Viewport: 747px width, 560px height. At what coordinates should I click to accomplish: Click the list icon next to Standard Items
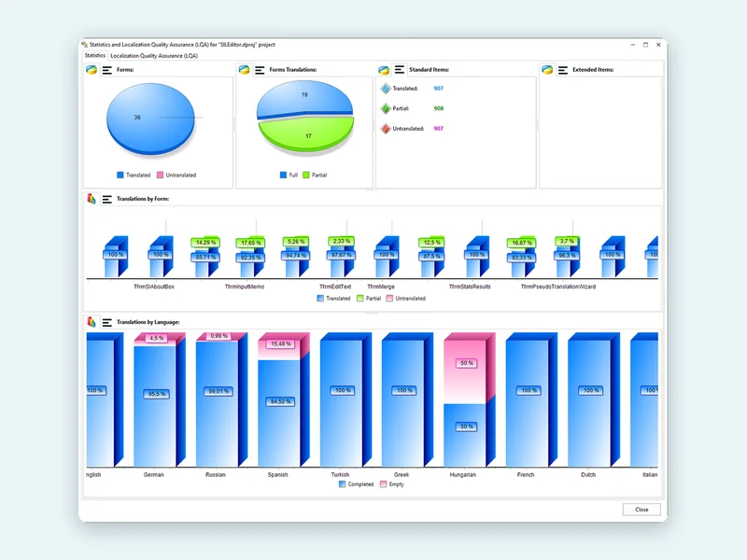(400, 69)
